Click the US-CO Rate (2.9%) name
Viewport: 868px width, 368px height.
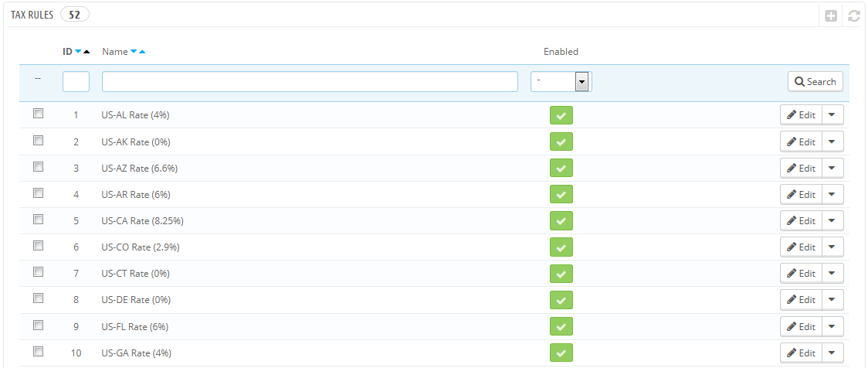141,247
